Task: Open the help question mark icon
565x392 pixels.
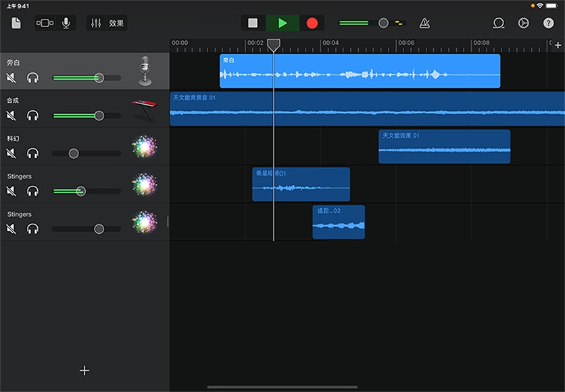Action: pos(548,23)
